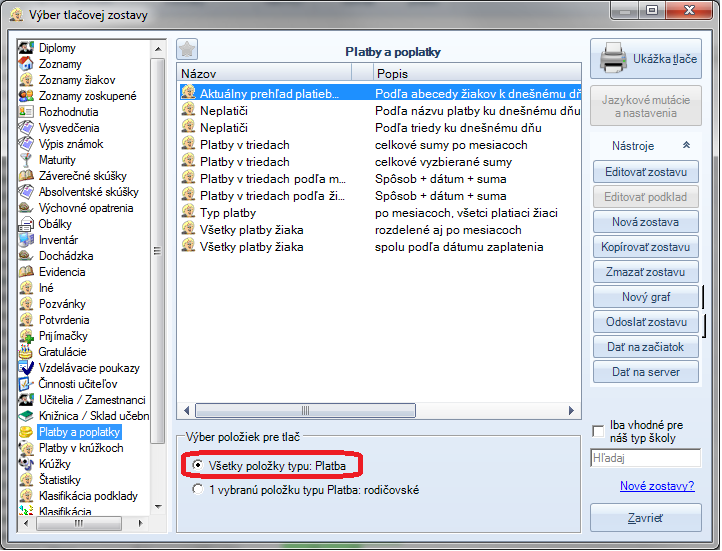Select Všetky položky typu: Platba radio
Screen dimensions: 722x551
click(198, 465)
